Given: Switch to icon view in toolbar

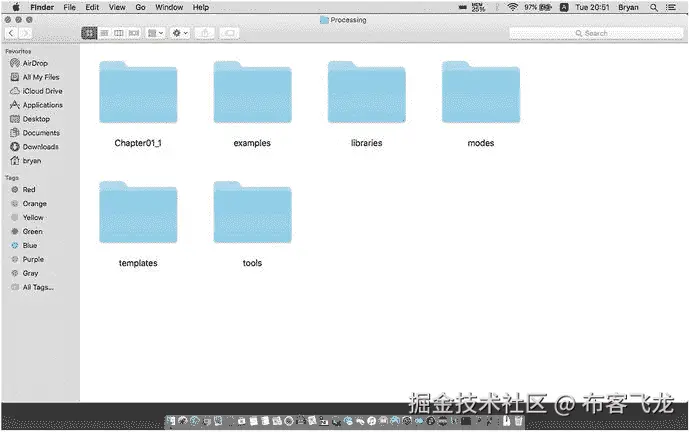Looking at the screenshot, I should (89, 33).
